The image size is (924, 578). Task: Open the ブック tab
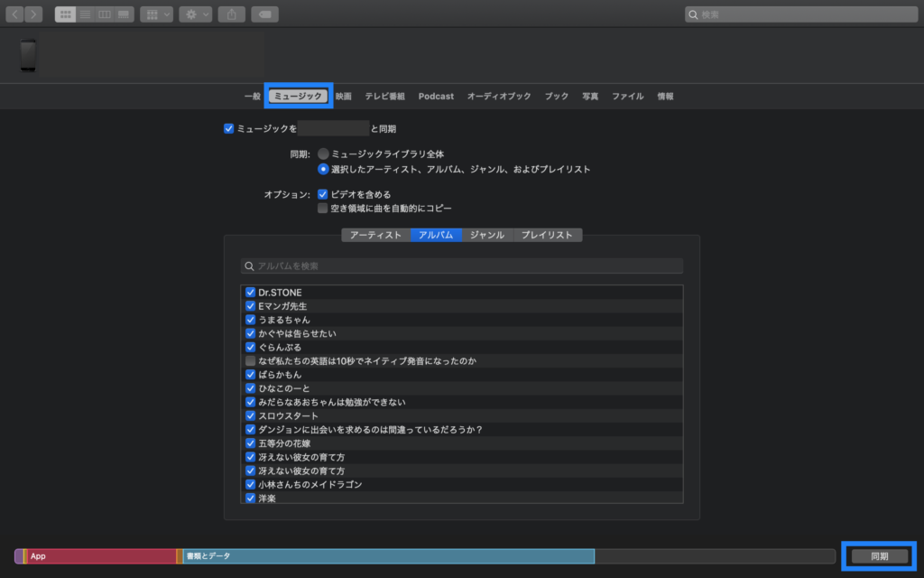coord(556,96)
